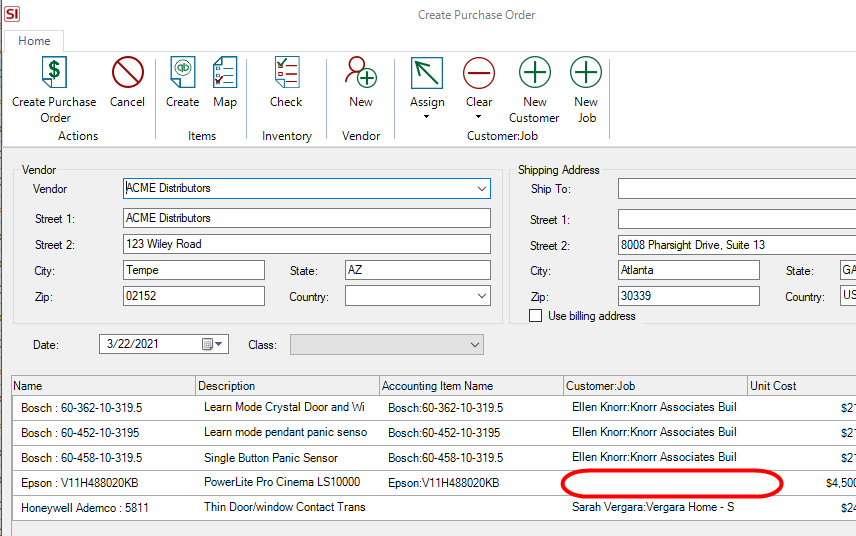This screenshot has height=536, width=856.
Task: Click the shipping Zip field 30339
Action: coord(688,296)
